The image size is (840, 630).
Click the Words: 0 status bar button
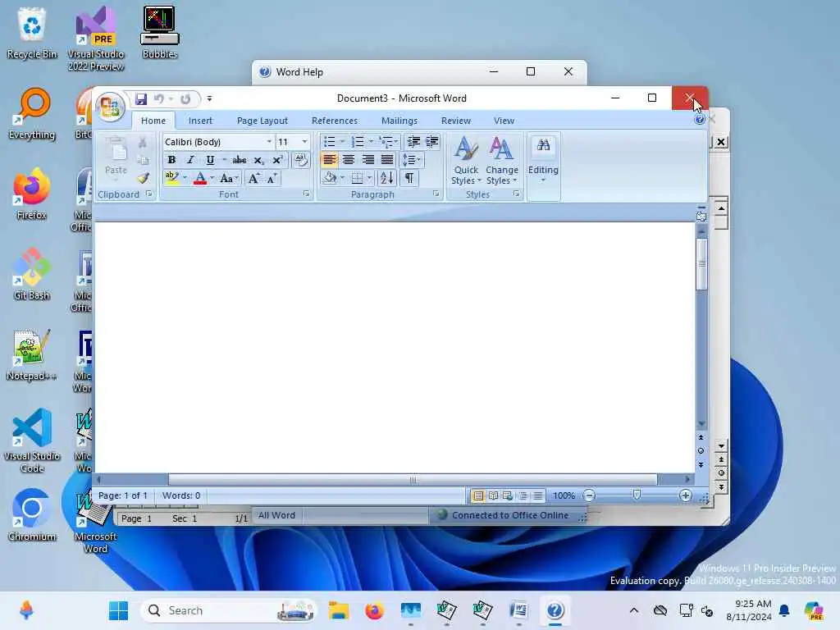coord(181,496)
